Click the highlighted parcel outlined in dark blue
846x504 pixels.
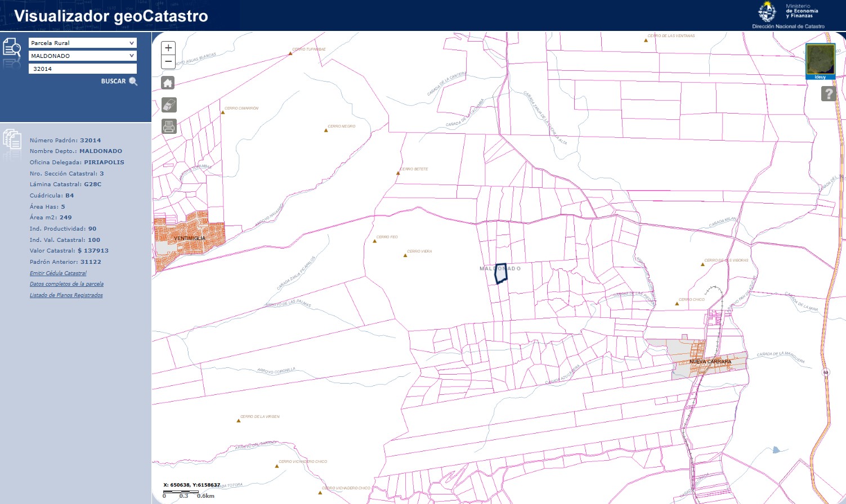click(x=501, y=273)
